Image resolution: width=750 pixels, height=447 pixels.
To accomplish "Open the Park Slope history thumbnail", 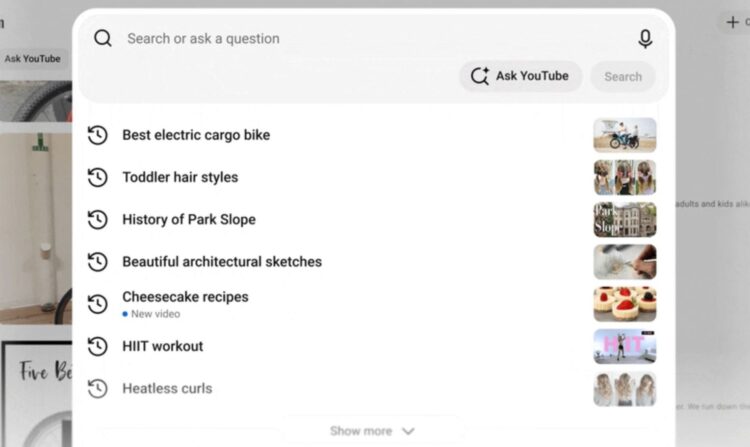I will point(625,219).
